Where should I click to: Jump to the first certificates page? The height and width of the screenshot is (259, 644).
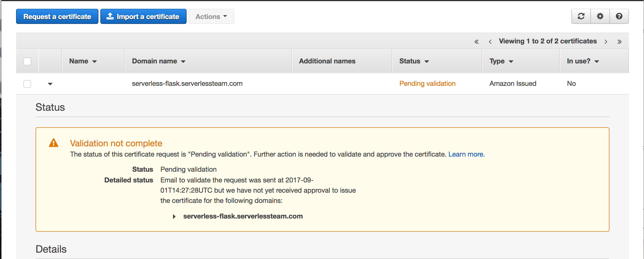(x=476, y=41)
